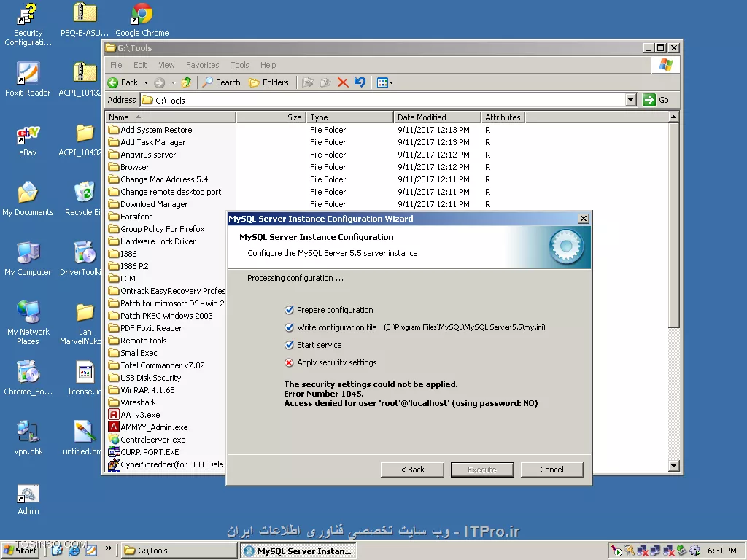The image size is (747, 560).
Task: Click the red Delete toolbar icon
Action: (343, 82)
